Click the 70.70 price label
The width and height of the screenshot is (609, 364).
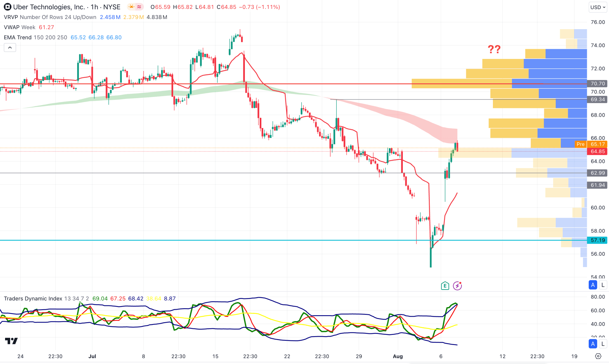598,84
